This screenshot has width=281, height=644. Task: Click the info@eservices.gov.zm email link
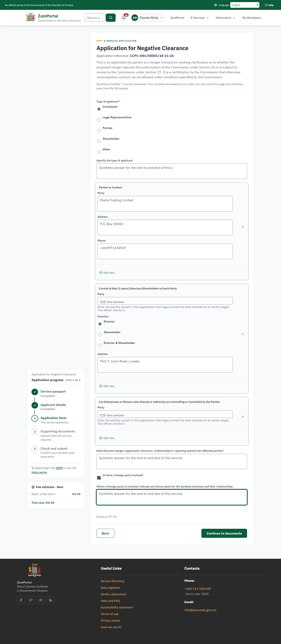click(200, 610)
